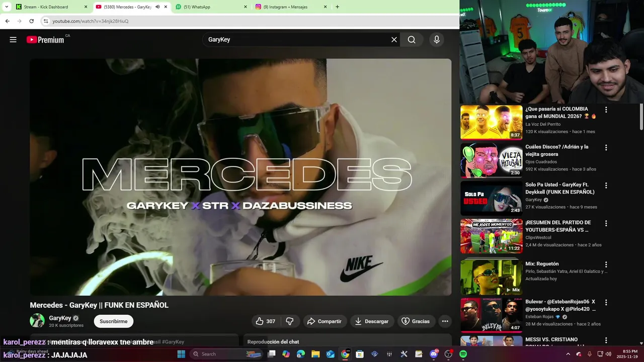This screenshot has width=644, height=362.
Task: Open Discord from the taskbar
Action: [x=434, y=354]
